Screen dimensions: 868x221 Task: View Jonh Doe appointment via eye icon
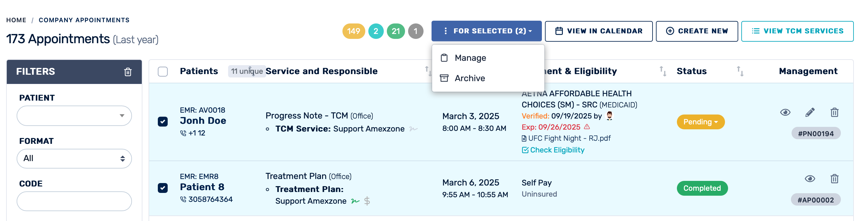tap(785, 112)
